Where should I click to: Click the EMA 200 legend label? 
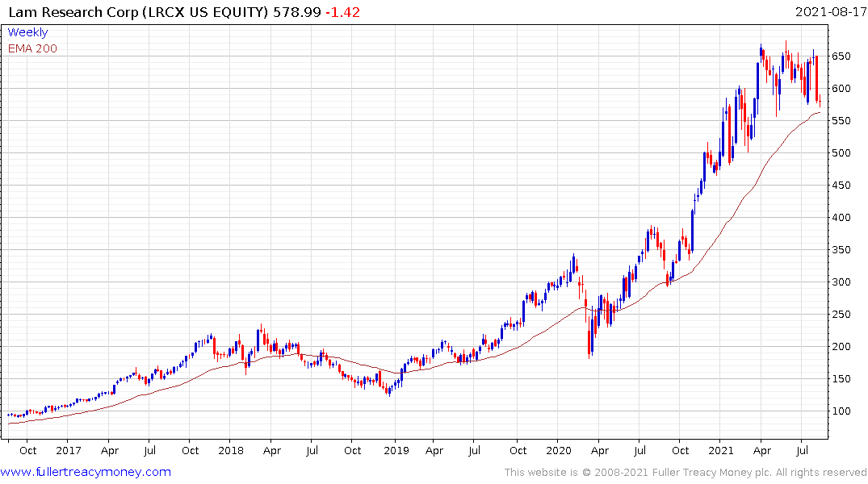(x=32, y=48)
